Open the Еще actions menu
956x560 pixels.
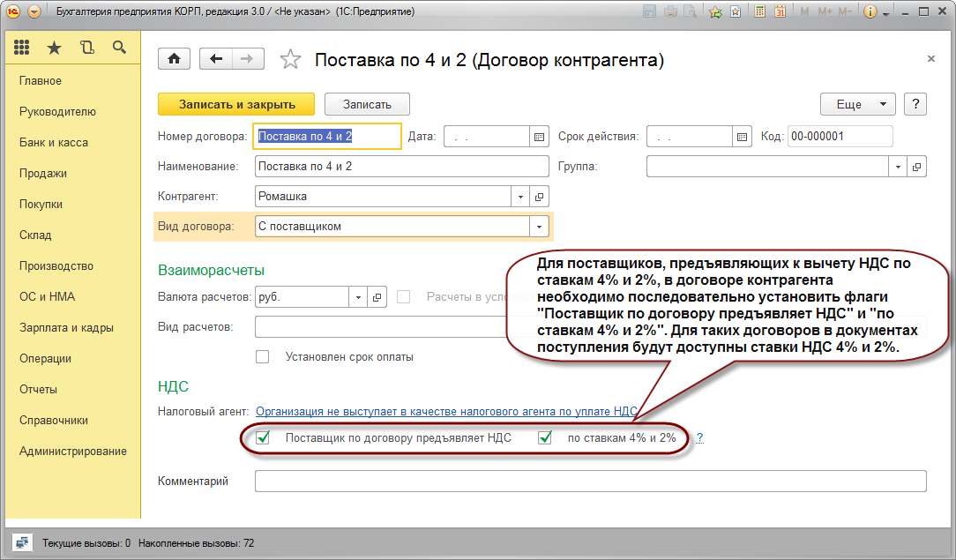[x=857, y=104]
